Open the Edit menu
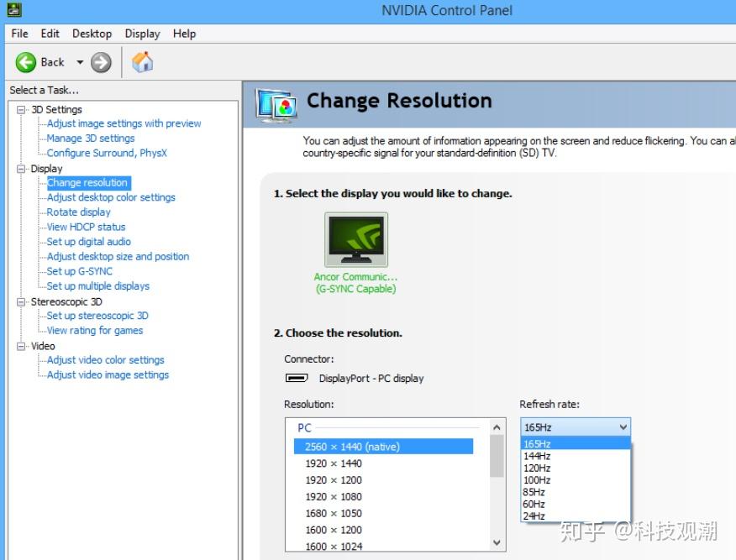The height and width of the screenshot is (560, 736). pyautogui.click(x=50, y=34)
